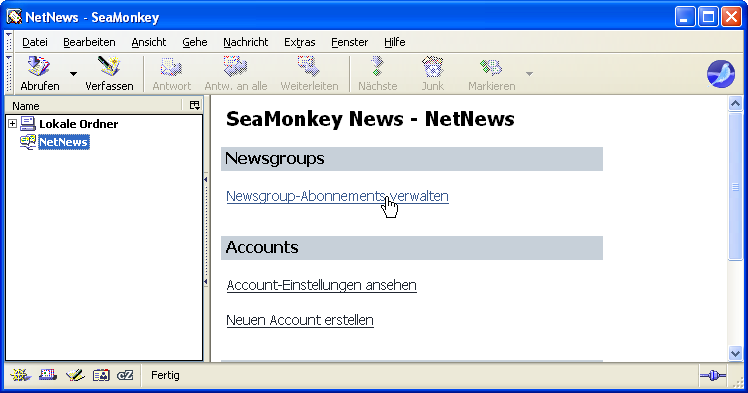Viewport: 748px width, 393px height.
Task: Open ChatZilla icon in status bar
Action: click(125, 375)
